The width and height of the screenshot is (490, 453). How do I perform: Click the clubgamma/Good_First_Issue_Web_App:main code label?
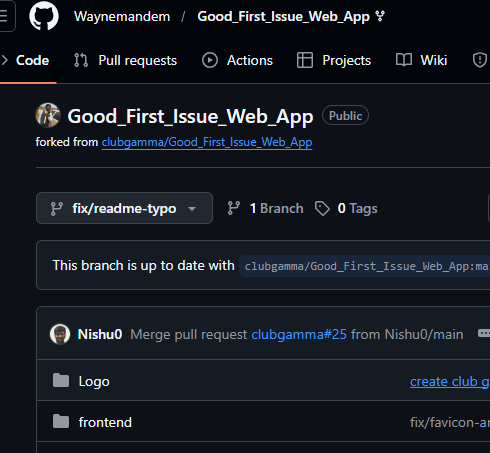[365, 266]
